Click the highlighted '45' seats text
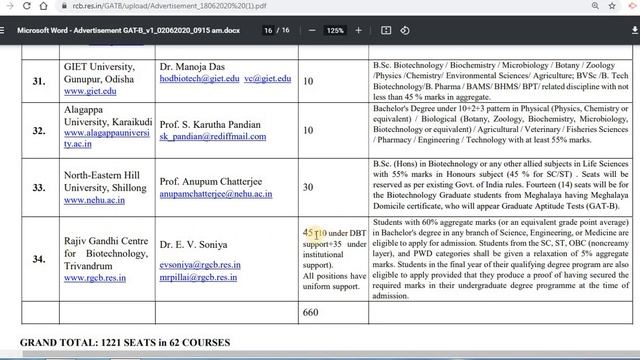 (x=308, y=233)
